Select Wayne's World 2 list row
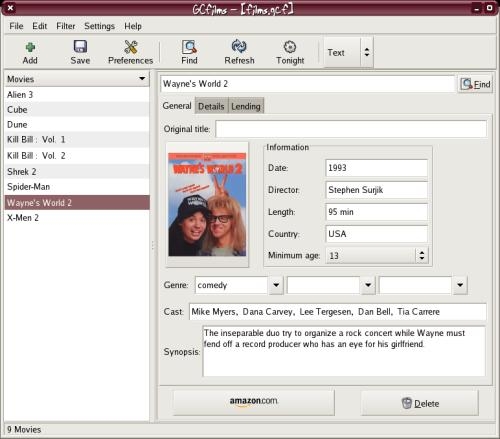 [77, 203]
